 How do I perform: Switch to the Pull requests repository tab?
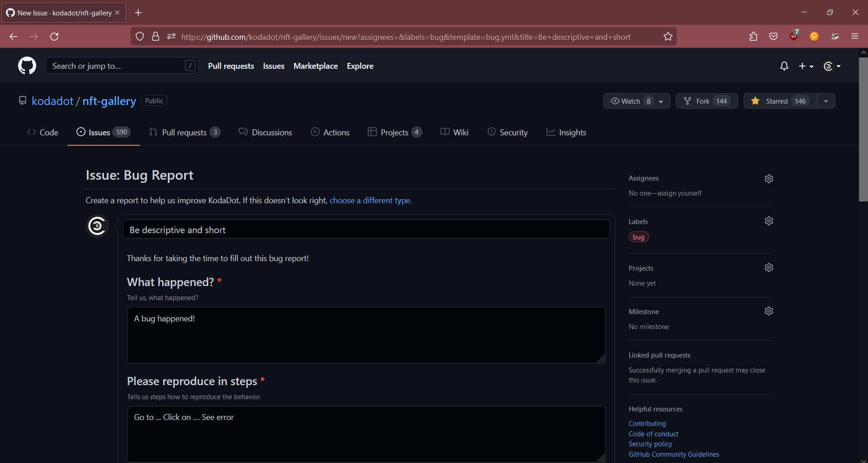pyautogui.click(x=185, y=132)
